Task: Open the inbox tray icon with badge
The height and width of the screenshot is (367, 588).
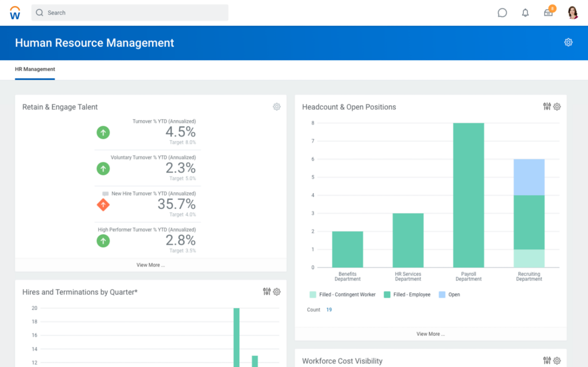Action: pyautogui.click(x=548, y=13)
